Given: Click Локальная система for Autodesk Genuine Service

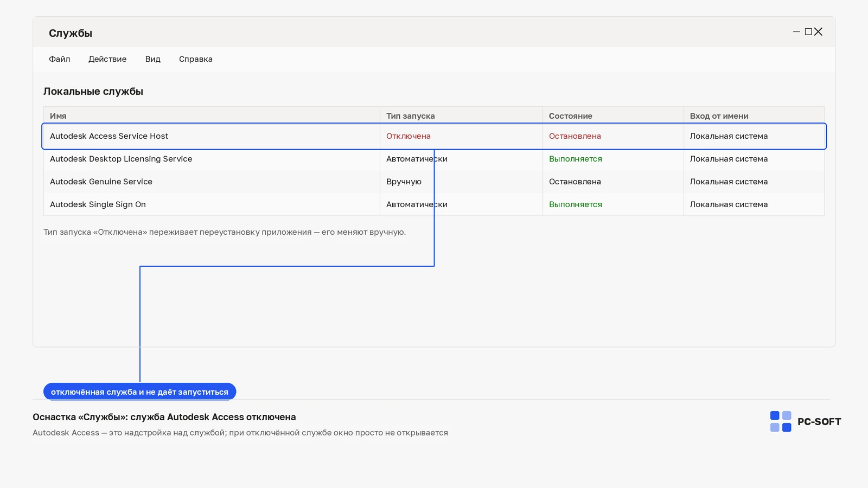Looking at the screenshot, I should (x=729, y=182).
